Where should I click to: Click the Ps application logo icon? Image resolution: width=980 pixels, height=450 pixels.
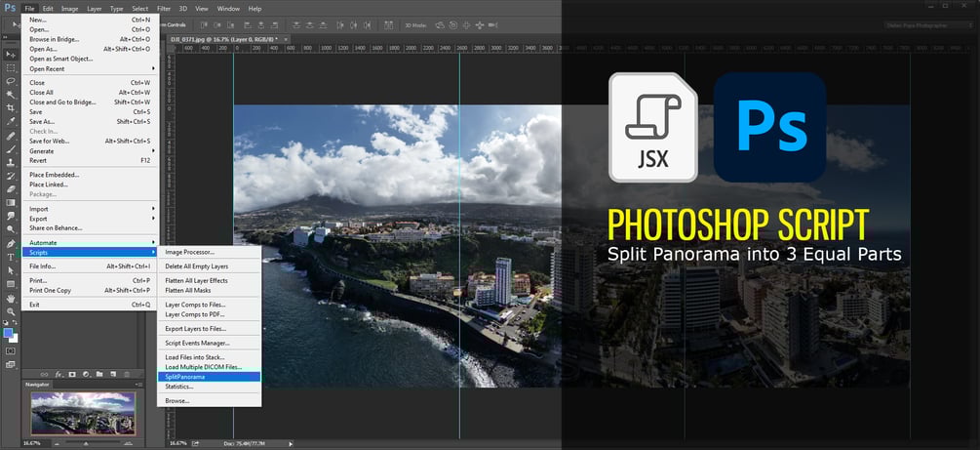click(x=10, y=8)
